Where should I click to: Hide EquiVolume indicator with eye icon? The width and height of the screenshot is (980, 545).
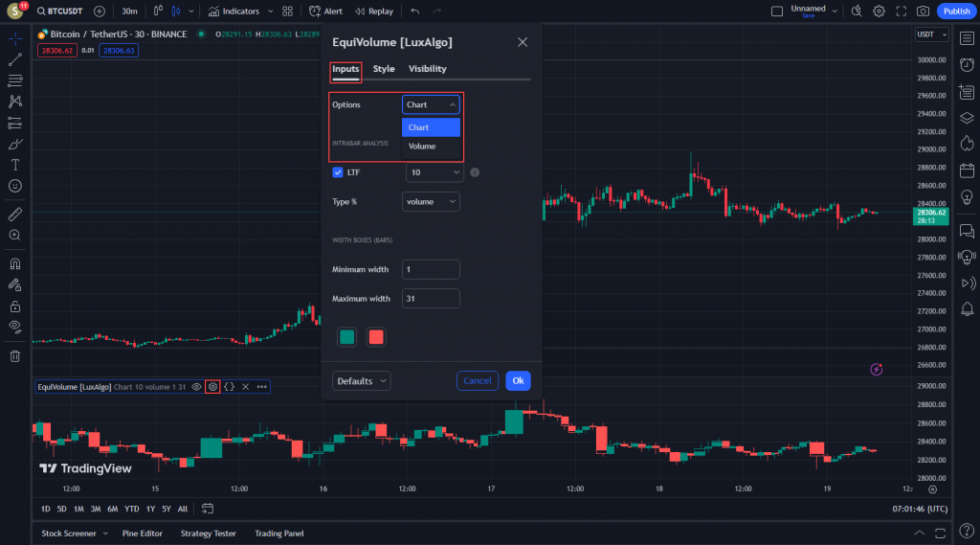(x=196, y=387)
